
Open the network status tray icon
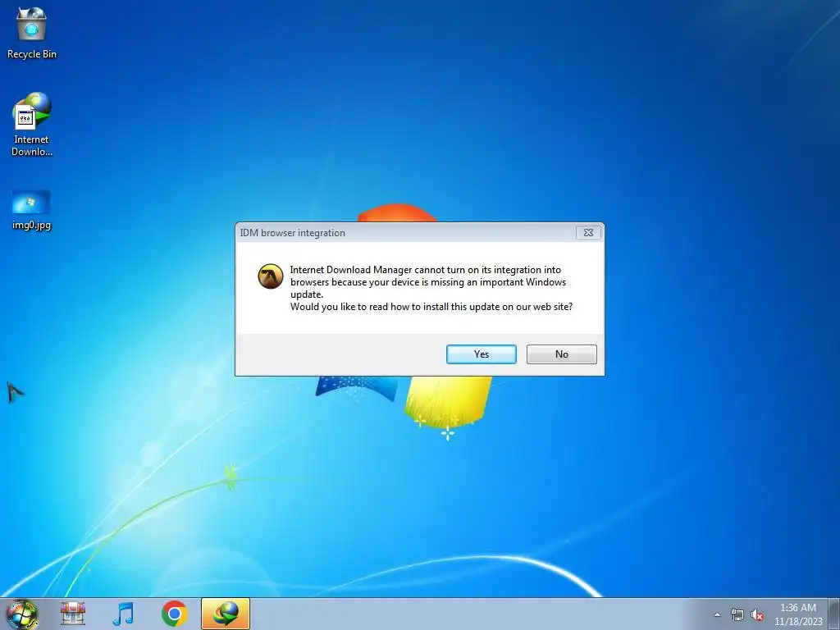click(x=737, y=614)
